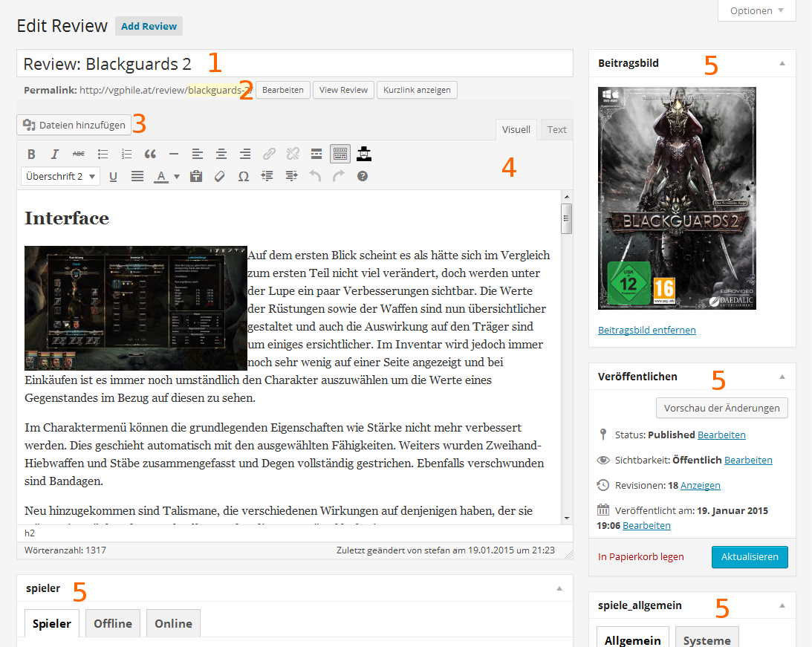
Task: Switch to the Text editor tab
Action: tap(556, 130)
